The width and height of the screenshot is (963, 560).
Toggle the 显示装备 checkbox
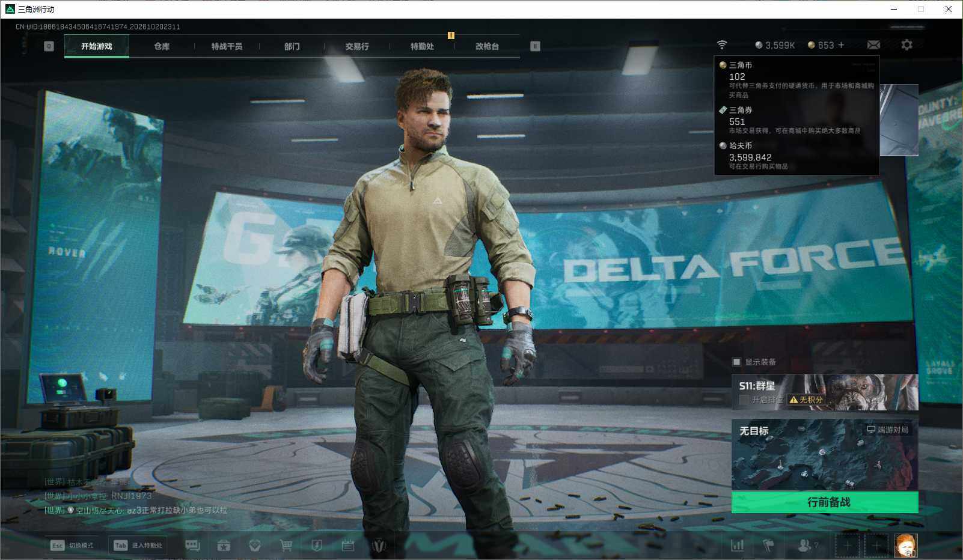tap(736, 362)
